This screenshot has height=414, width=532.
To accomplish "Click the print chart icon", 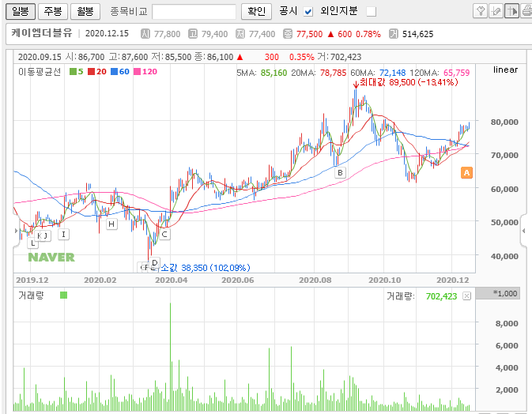I will pos(526,11).
